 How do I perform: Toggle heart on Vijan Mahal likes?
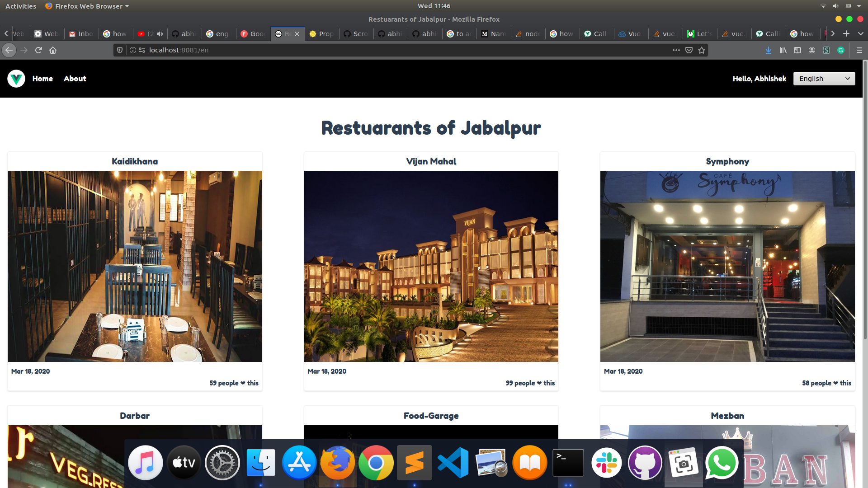point(539,383)
